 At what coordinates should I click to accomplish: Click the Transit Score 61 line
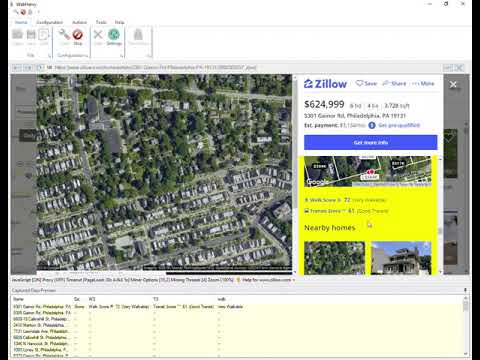point(346,211)
